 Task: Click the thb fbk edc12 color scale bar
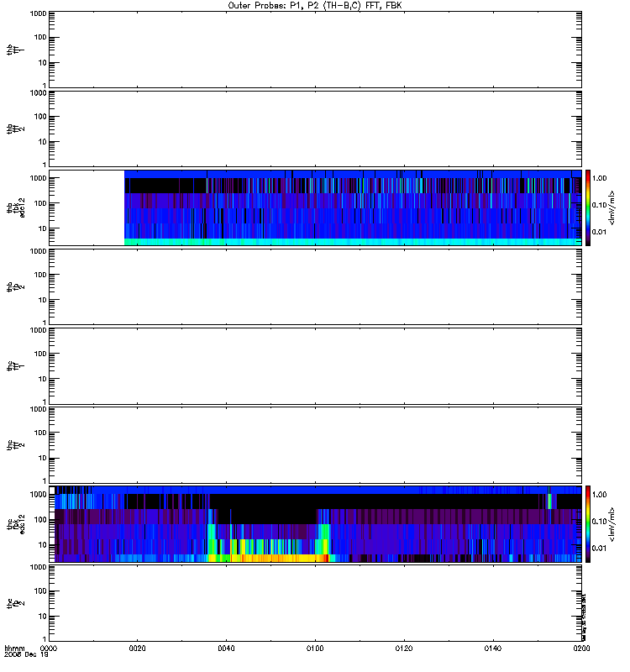pyautogui.click(x=588, y=207)
